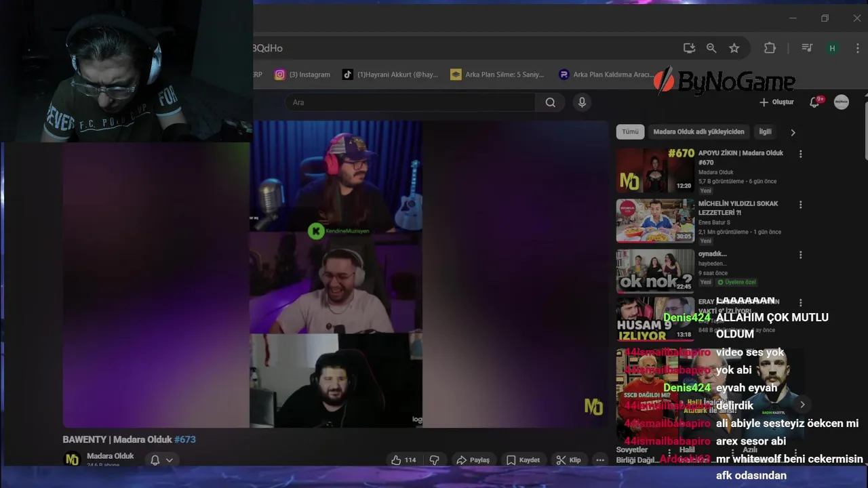
Task: Like the video showing 114 likes
Action: pyautogui.click(x=403, y=460)
